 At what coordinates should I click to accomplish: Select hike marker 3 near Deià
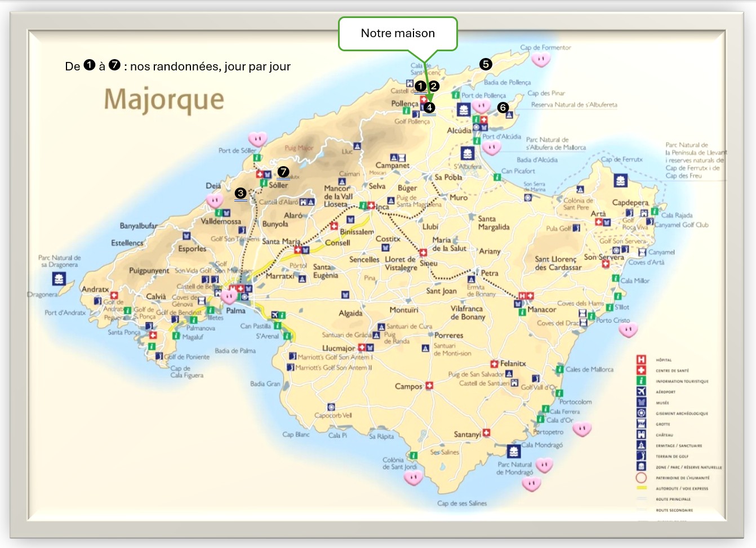coord(241,193)
